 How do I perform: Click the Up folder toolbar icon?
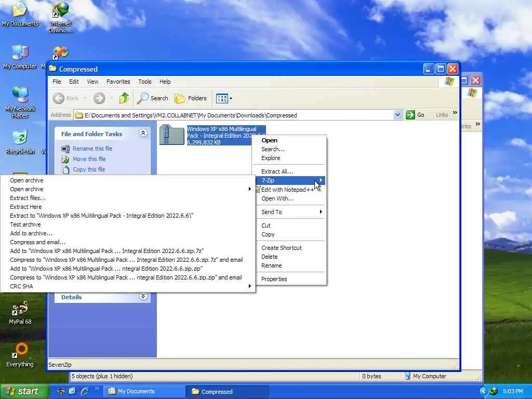point(124,98)
